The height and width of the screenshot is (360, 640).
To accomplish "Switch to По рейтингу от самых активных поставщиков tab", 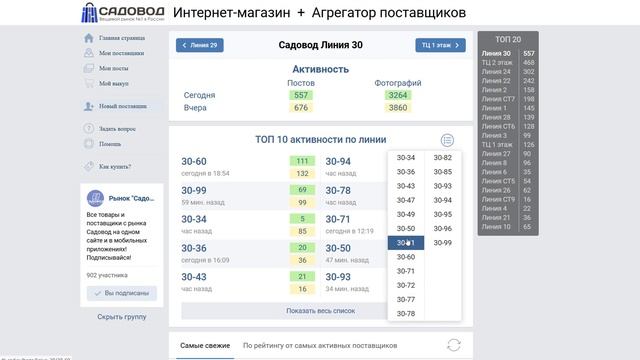I will [x=320, y=346].
